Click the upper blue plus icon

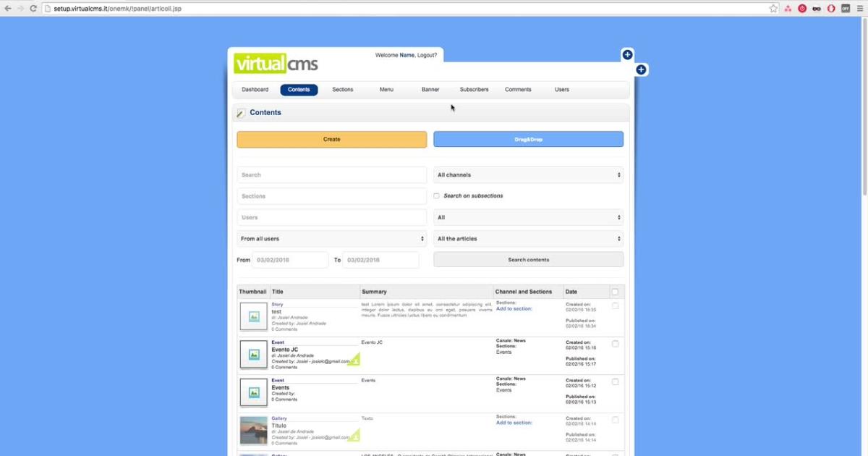click(x=627, y=55)
